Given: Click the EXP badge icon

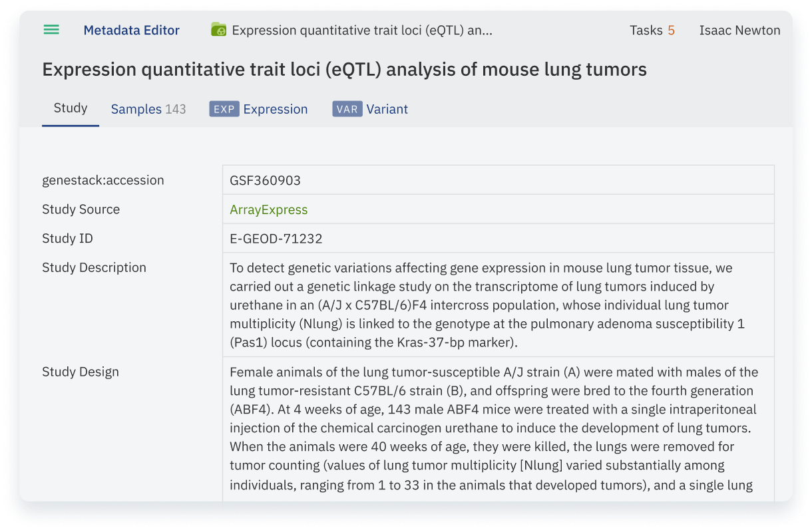Looking at the screenshot, I should (224, 109).
